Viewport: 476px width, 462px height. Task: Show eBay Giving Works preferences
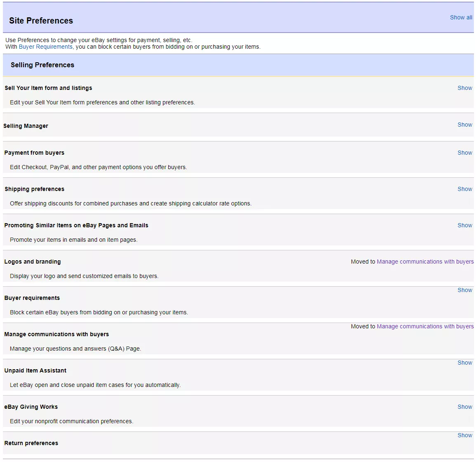point(464,406)
